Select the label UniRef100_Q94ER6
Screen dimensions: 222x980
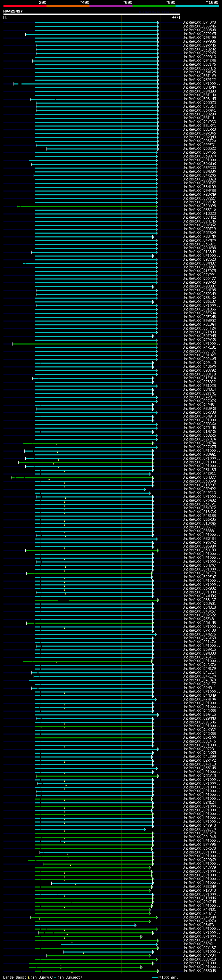(x=199, y=61)
